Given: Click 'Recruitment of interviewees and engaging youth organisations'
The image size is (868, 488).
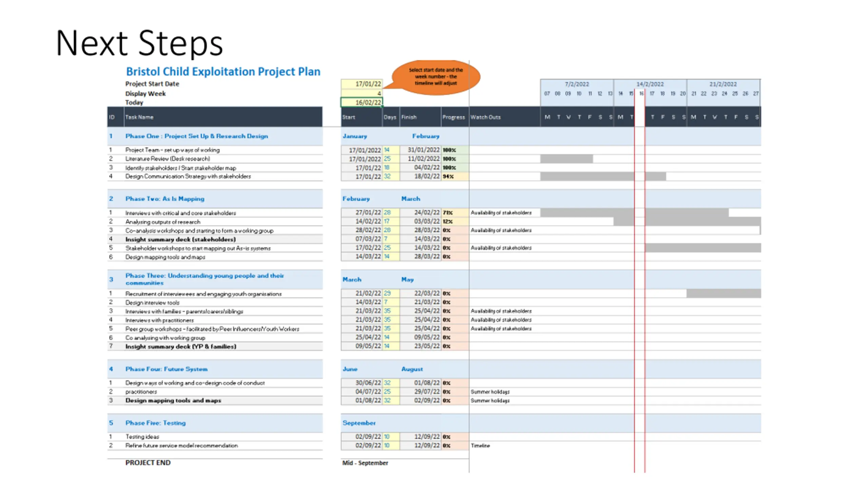Looking at the screenshot, I should (x=203, y=294).
